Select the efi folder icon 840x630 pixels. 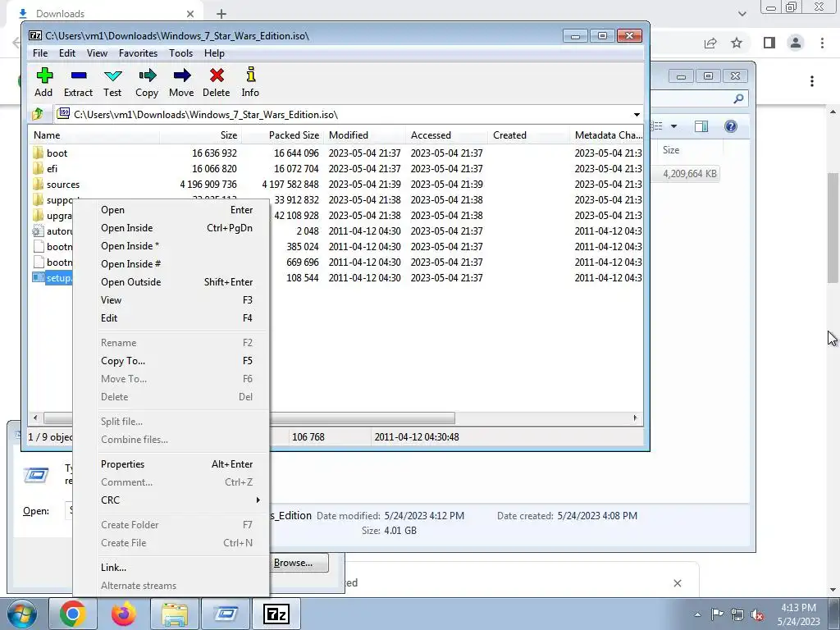[38, 168]
